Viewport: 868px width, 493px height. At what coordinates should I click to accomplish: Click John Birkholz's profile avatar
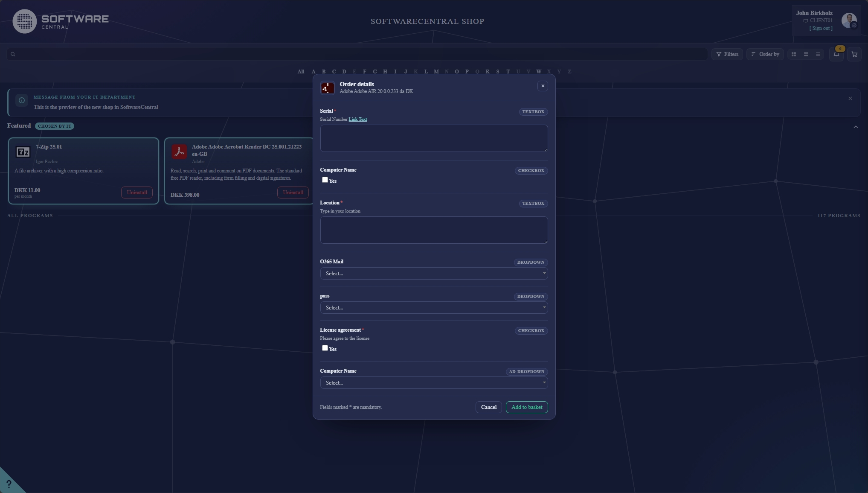click(849, 20)
